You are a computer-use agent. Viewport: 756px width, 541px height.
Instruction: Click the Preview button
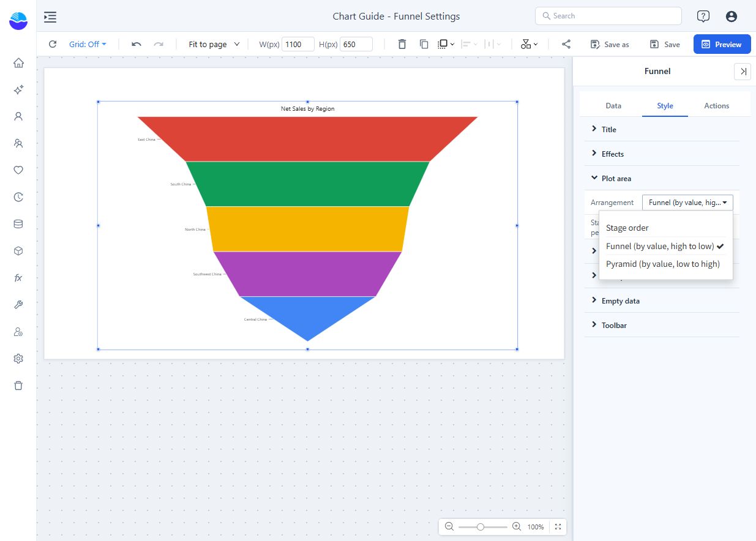pos(722,44)
